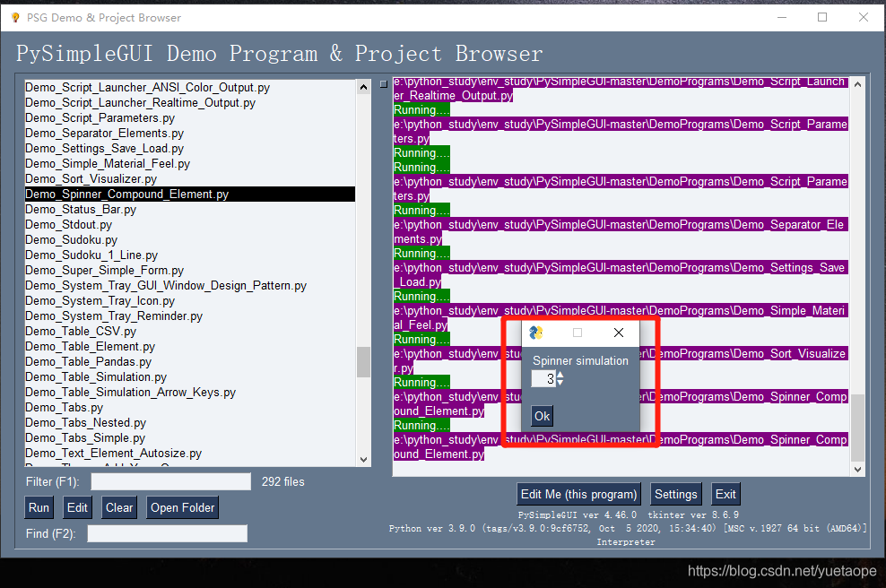Viewport: 886px width, 588px height.
Task: Click the pane divider handle square
Action: pyautogui.click(x=383, y=84)
